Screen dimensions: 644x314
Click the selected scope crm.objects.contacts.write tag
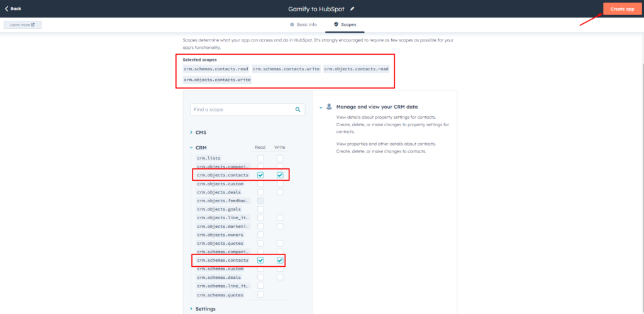(217, 80)
